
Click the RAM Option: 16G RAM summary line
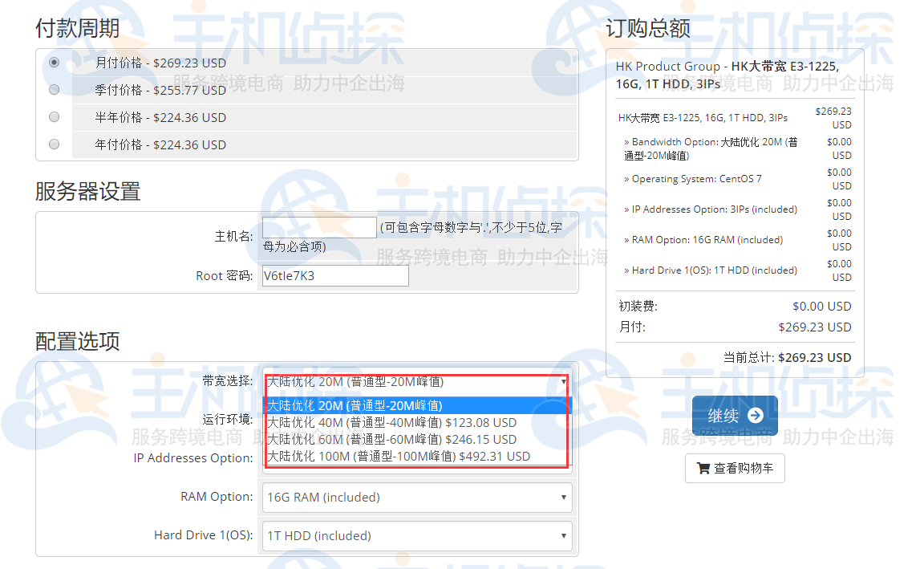coord(703,240)
